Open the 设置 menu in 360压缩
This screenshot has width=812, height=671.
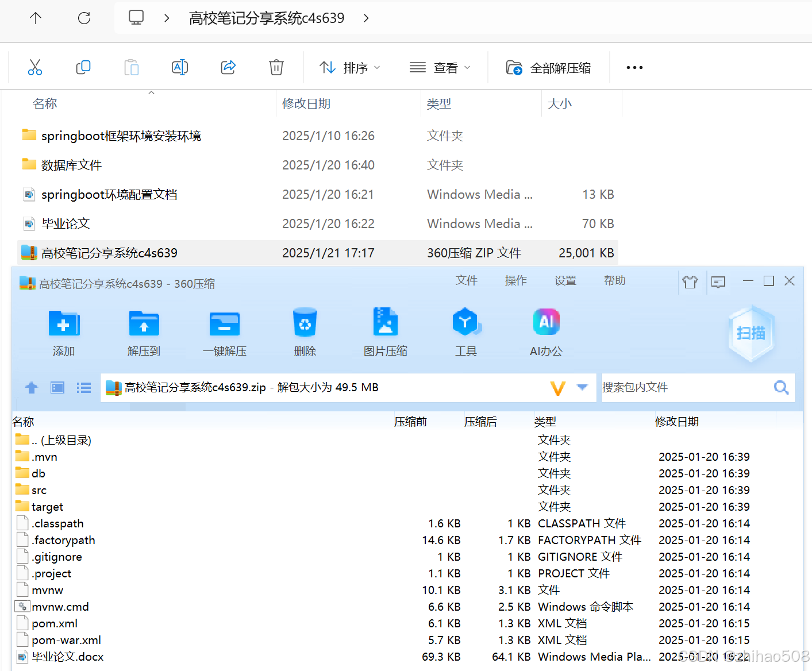[565, 281]
